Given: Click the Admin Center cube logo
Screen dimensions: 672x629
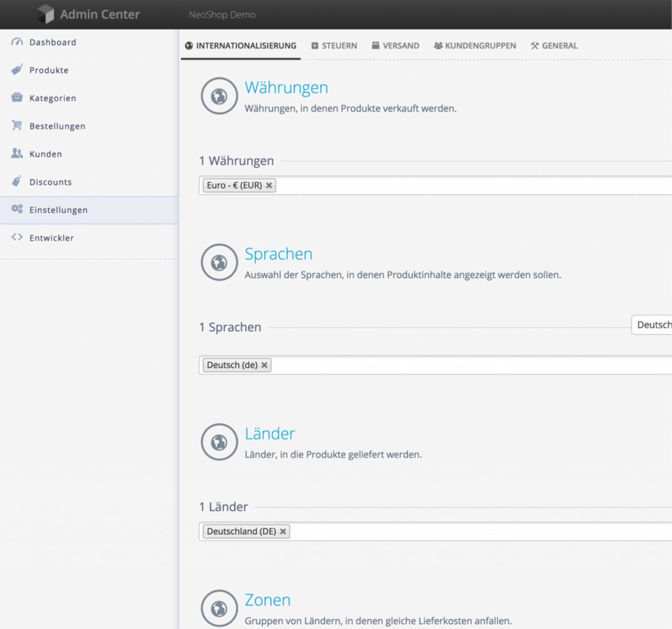Looking at the screenshot, I should 46,14.
